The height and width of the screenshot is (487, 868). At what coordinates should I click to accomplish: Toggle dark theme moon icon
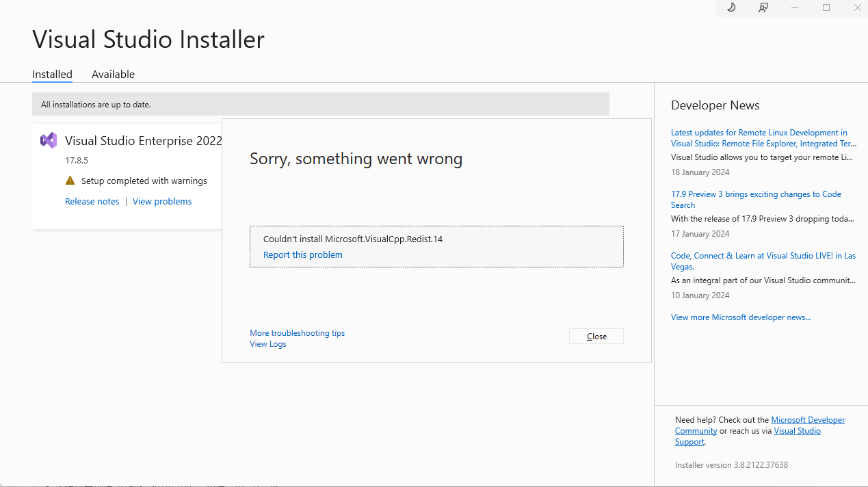tap(731, 8)
